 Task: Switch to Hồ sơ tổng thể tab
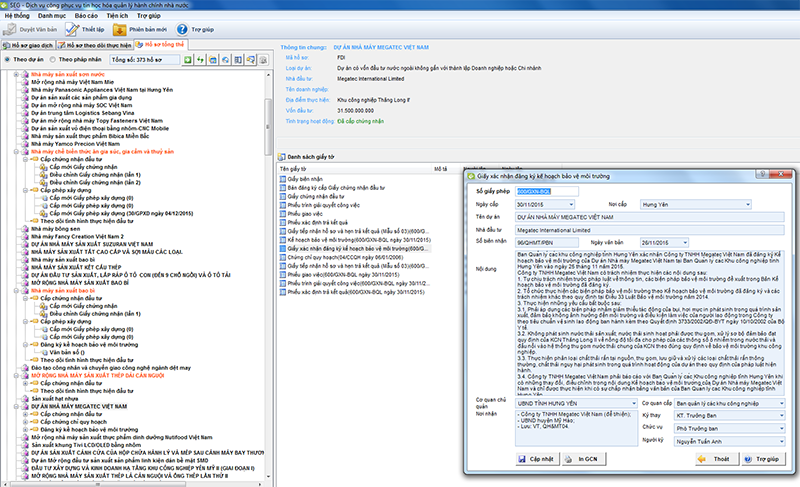click(160, 44)
